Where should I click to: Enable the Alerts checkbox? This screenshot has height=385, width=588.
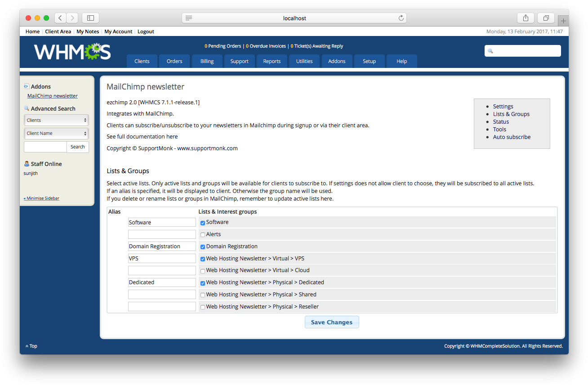coord(202,234)
